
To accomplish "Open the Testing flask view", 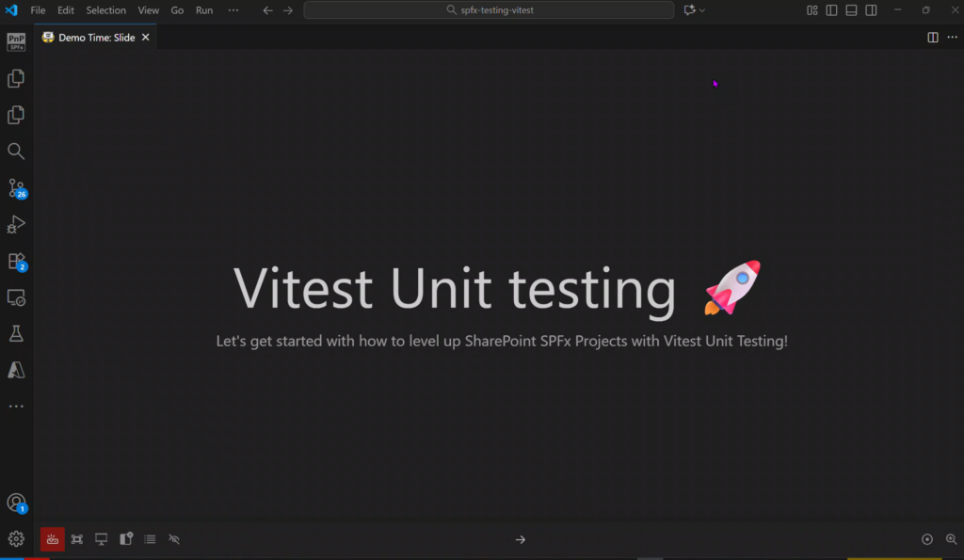I will coord(16,334).
